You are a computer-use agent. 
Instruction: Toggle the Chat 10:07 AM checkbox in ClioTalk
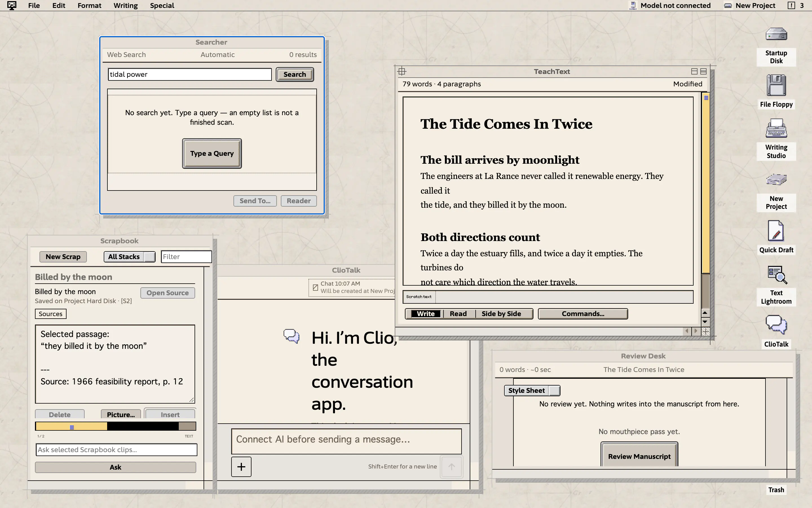coord(315,287)
